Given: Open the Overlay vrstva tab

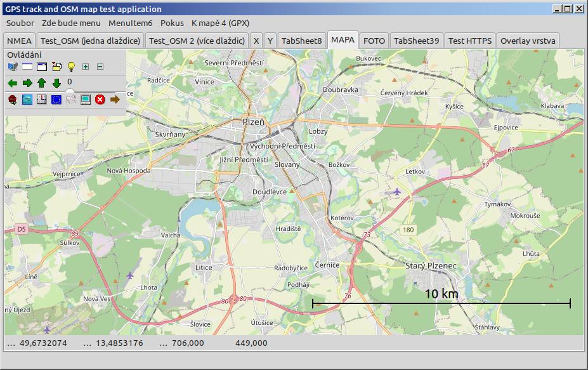Looking at the screenshot, I should [x=528, y=41].
